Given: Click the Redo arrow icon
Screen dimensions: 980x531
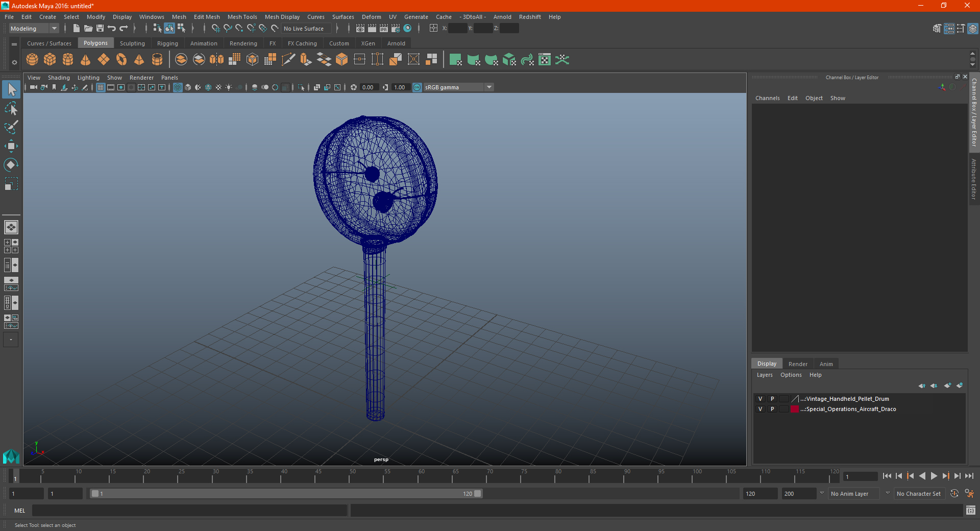Looking at the screenshot, I should tap(124, 29).
